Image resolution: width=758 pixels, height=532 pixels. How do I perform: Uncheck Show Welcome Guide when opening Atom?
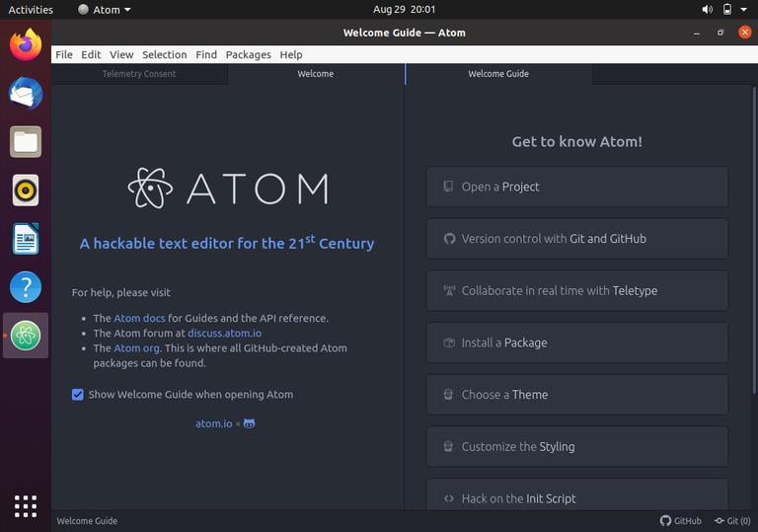(77, 395)
